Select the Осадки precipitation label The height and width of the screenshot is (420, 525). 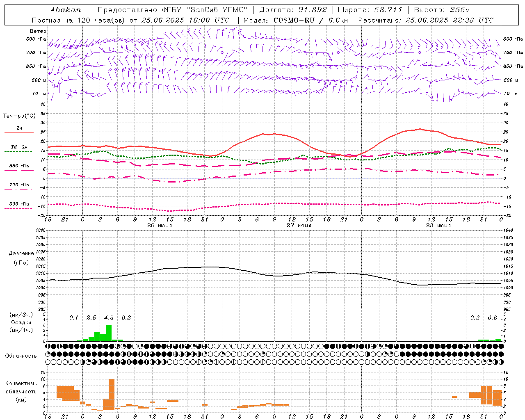coord(21,322)
